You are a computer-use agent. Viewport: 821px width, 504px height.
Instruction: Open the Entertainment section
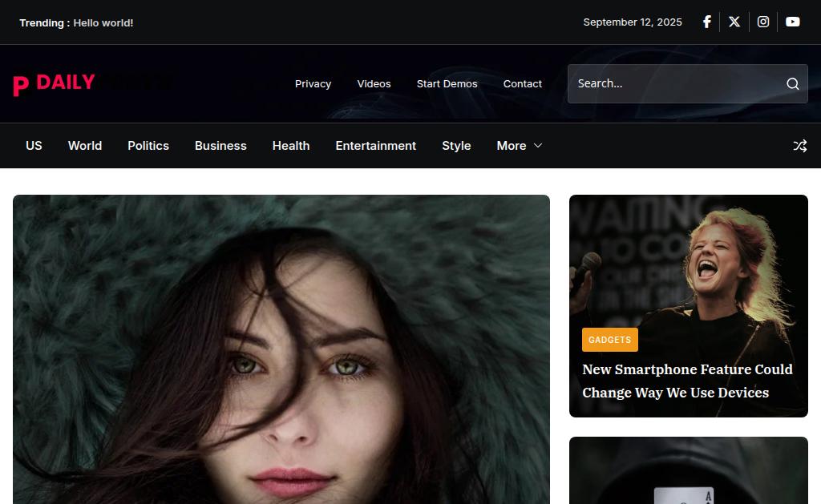pyautogui.click(x=375, y=146)
